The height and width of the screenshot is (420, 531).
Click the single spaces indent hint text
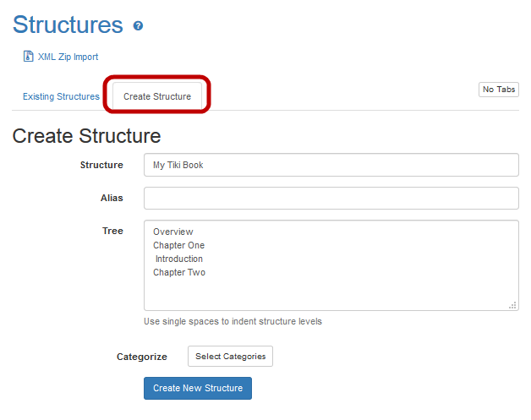[233, 321]
